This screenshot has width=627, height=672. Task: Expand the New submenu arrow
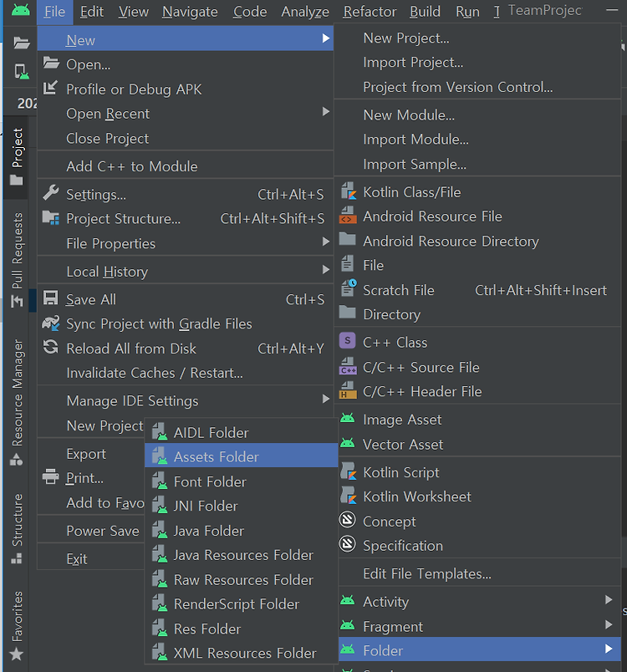click(x=326, y=38)
